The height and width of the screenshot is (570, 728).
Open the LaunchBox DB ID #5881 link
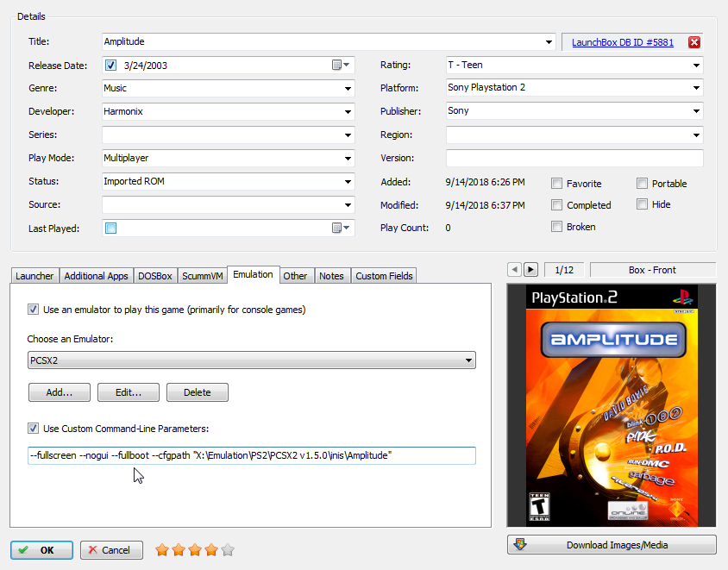tap(623, 42)
